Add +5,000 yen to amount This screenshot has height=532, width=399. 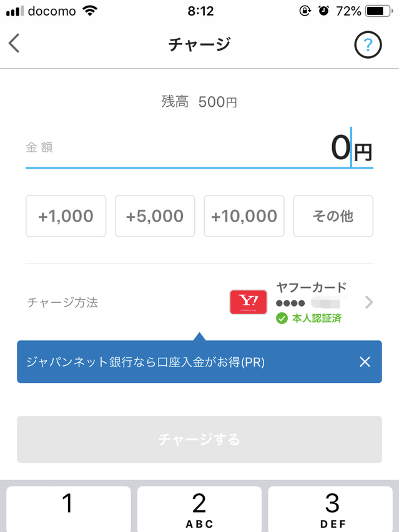(155, 216)
